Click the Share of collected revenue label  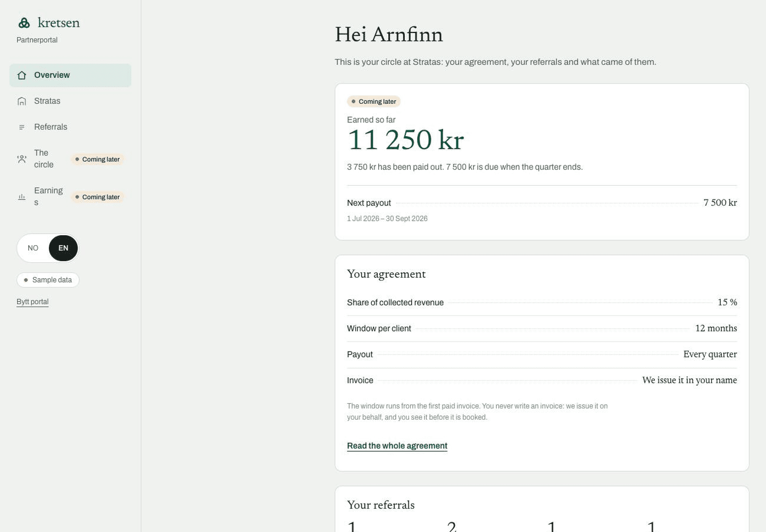(x=395, y=303)
